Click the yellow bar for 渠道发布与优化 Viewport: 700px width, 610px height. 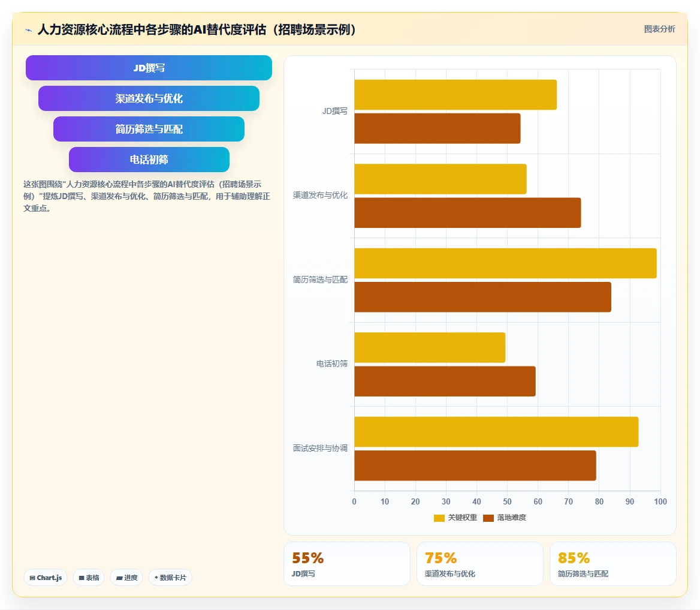440,179
